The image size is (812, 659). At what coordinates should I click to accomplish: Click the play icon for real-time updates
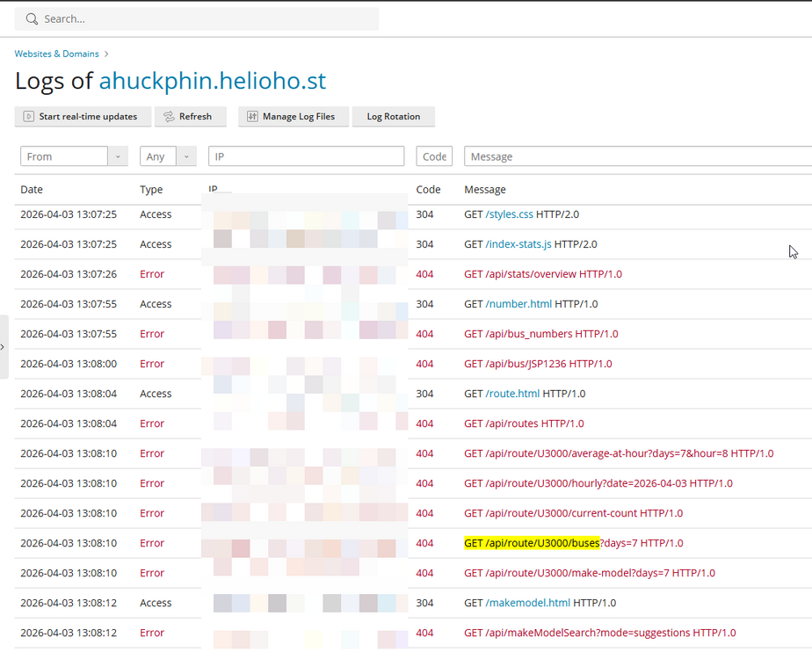(29, 116)
